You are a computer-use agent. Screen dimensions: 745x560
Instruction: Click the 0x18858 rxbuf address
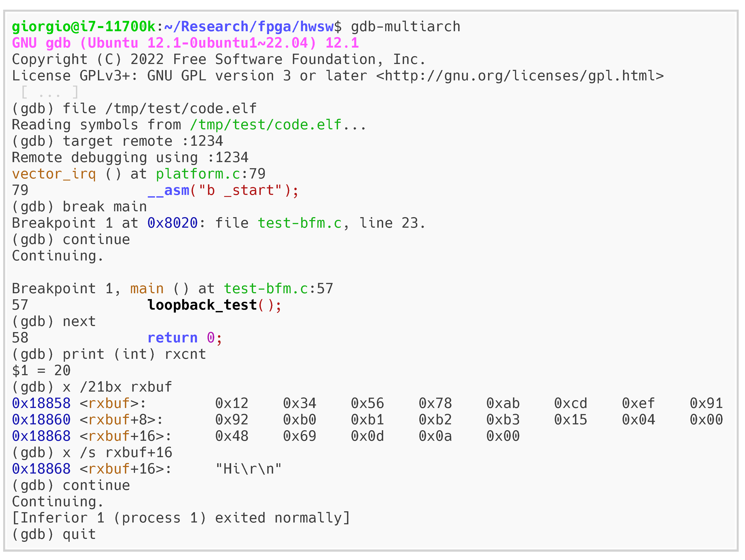click(41, 403)
